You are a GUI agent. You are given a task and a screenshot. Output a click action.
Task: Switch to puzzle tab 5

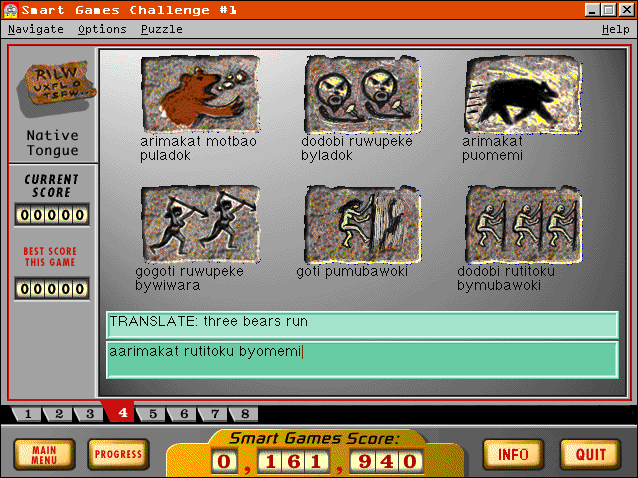(x=153, y=414)
